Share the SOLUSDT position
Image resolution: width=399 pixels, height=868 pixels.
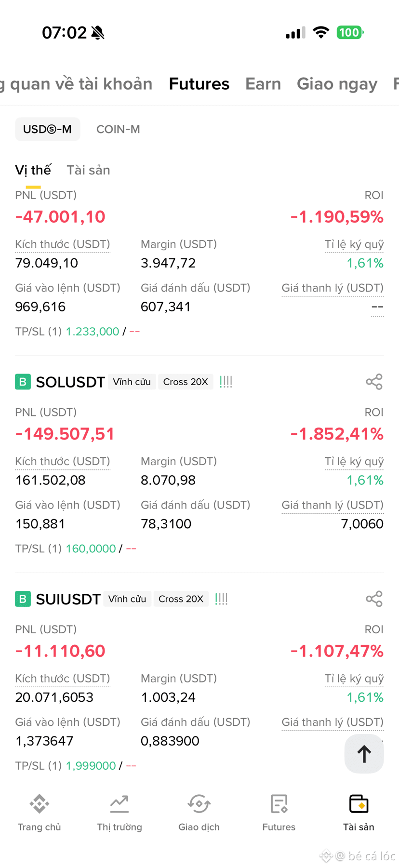(374, 382)
